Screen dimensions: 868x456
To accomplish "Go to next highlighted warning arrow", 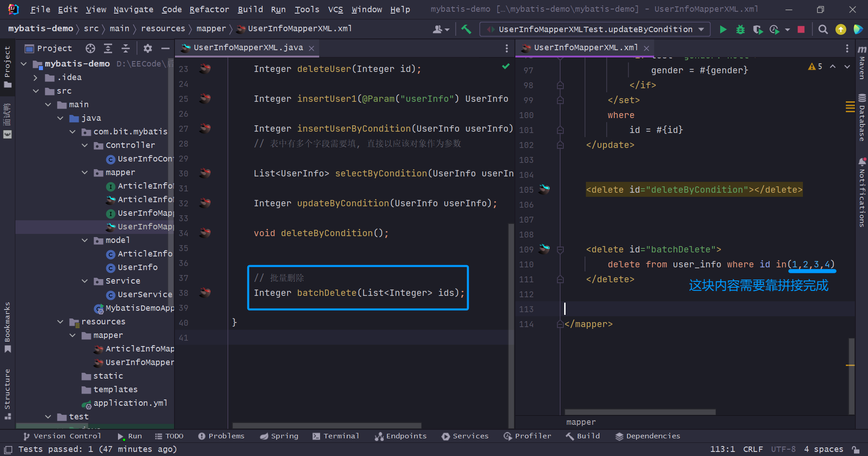I will click(847, 66).
